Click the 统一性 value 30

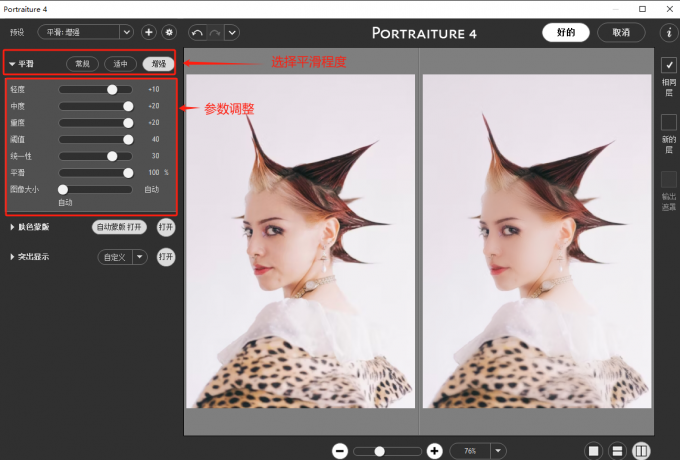click(x=156, y=156)
